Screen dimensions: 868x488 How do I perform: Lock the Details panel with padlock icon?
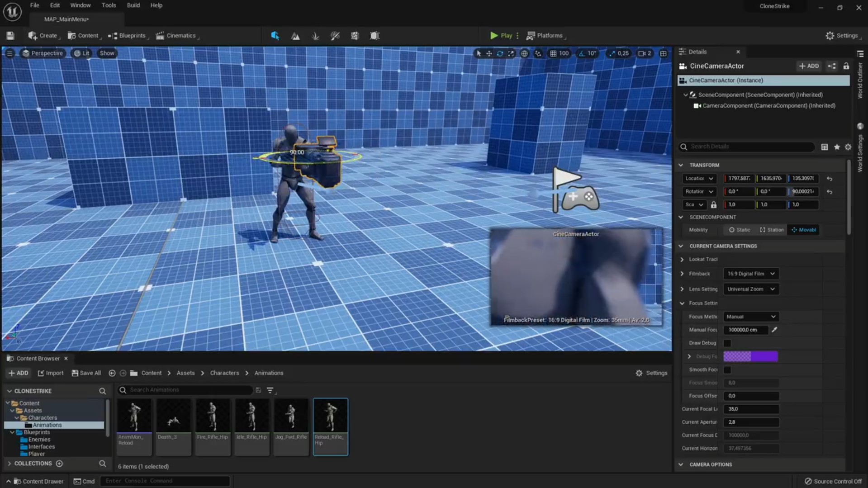pos(846,66)
